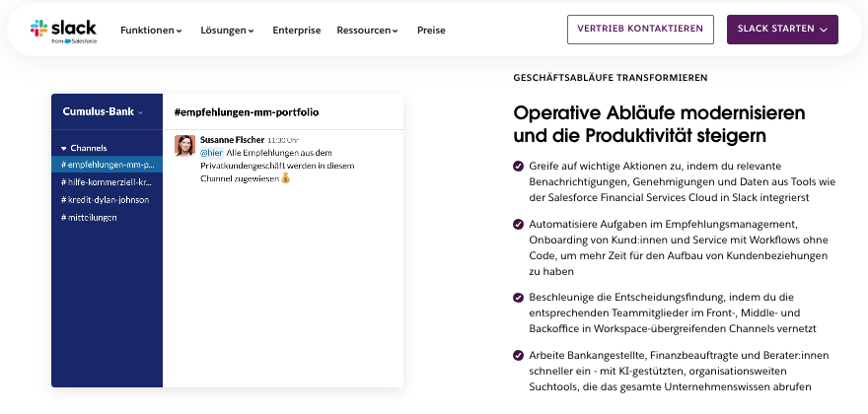Open the Ressourcen dropdown menu

(367, 31)
